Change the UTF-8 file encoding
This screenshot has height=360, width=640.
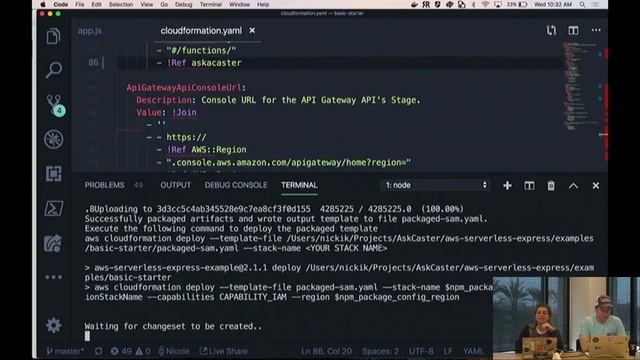click(421, 351)
